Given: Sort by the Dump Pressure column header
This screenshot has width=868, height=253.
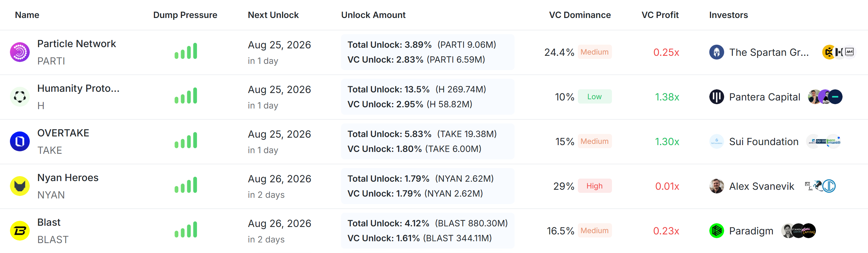Looking at the screenshot, I should (x=185, y=15).
